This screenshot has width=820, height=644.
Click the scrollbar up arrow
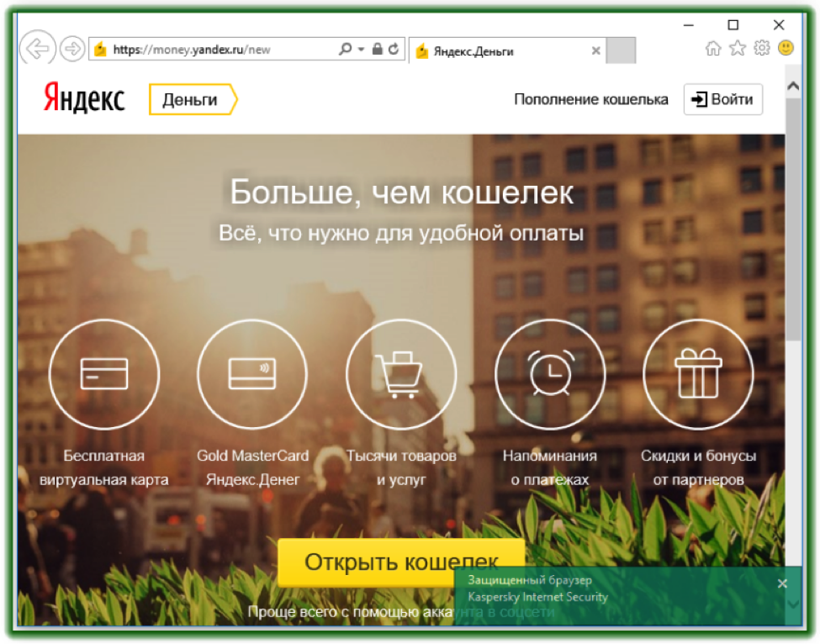[793, 87]
